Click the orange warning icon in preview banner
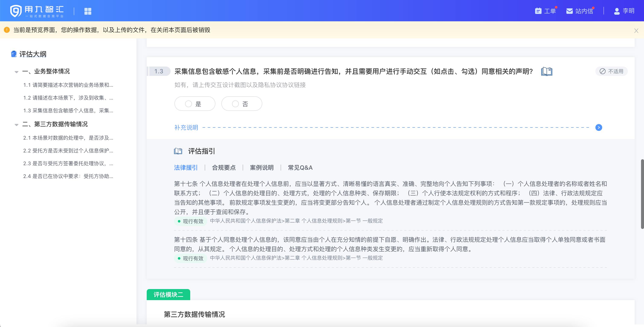Viewport: 644px width, 327px height. coord(7,30)
